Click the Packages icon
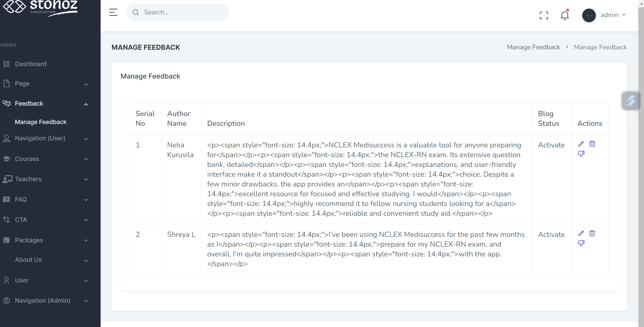 (x=7, y=240)
